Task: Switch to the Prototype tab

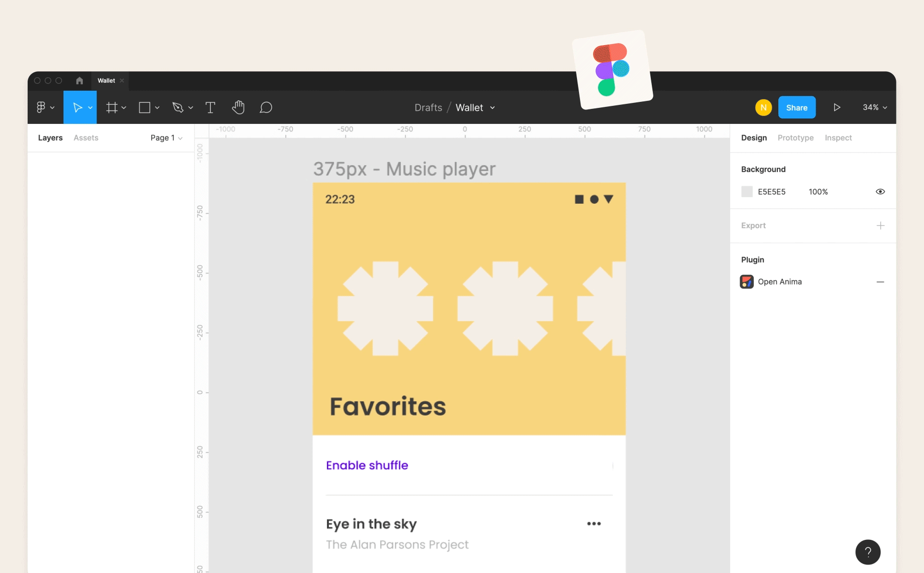Action: [795, 138]
